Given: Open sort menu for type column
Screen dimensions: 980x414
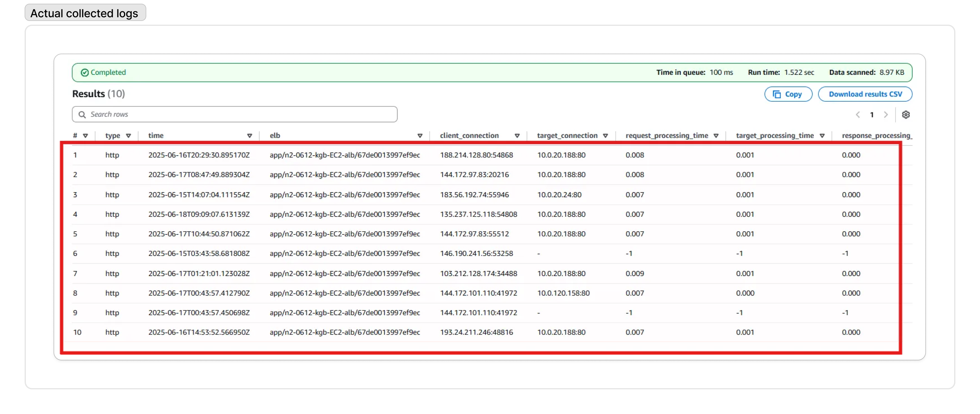Looking at the screenshot, I should tap(129, 136).
